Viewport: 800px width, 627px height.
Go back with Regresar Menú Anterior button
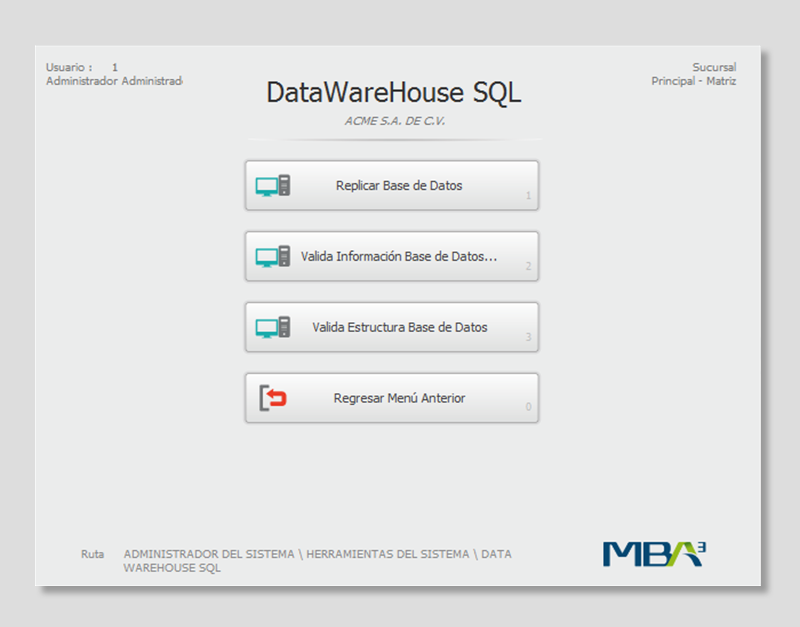[x=392, y=398]
